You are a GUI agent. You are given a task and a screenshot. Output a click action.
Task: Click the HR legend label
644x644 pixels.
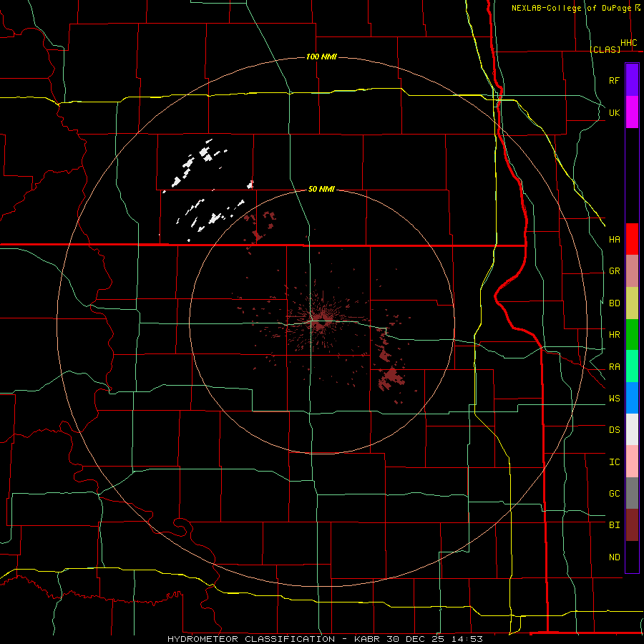[614, 335]
